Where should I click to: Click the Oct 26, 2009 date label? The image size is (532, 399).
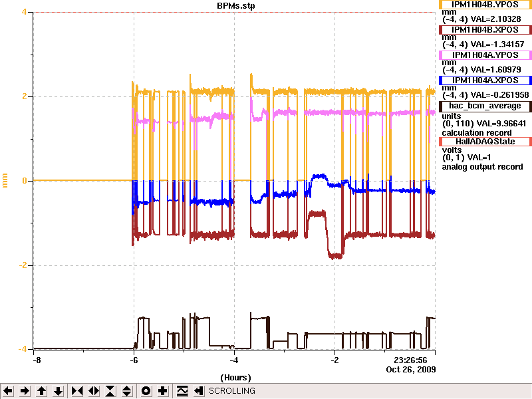(x=411, y=369)
